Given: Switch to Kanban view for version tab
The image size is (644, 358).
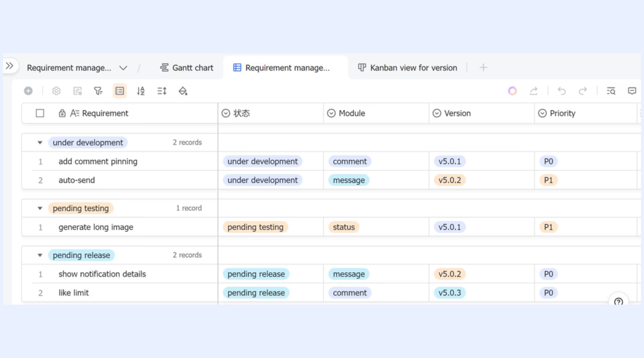Looking at the screenshot, I should click(407, 67).
